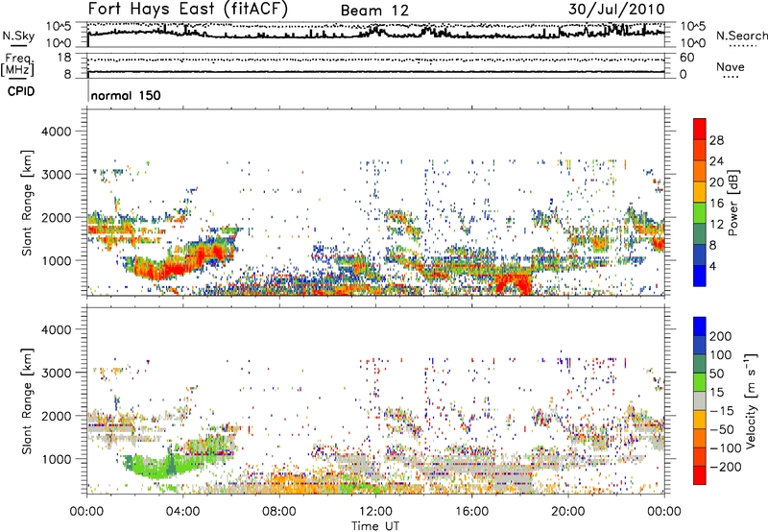Image resolution: width=768 pixels, height=532 pixels.
Task: Click "Slant Range [km]" on power panel
Action: (27, 203)
